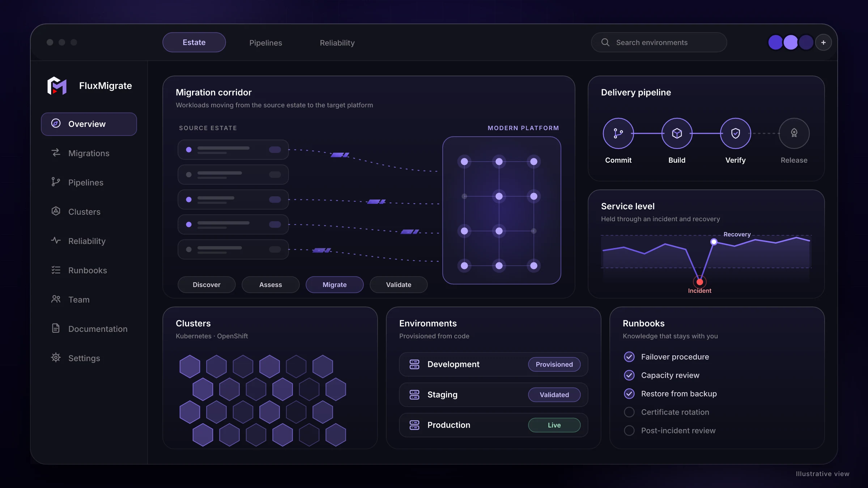Screen dimensions: 868x488
Task: Open the Documentation sidebar item
Action: pyautogui.click(x=89, y=329)
